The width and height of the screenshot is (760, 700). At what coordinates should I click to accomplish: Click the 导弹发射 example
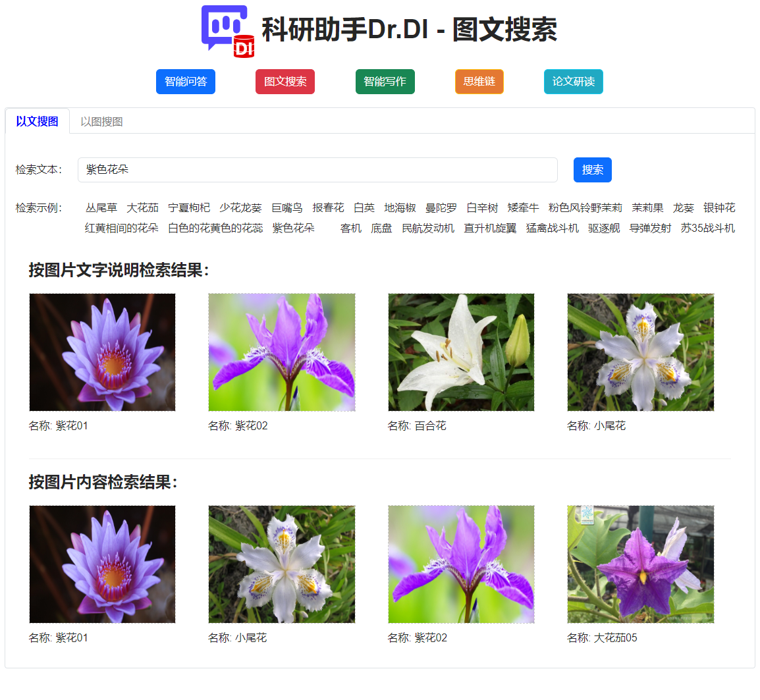650,228
